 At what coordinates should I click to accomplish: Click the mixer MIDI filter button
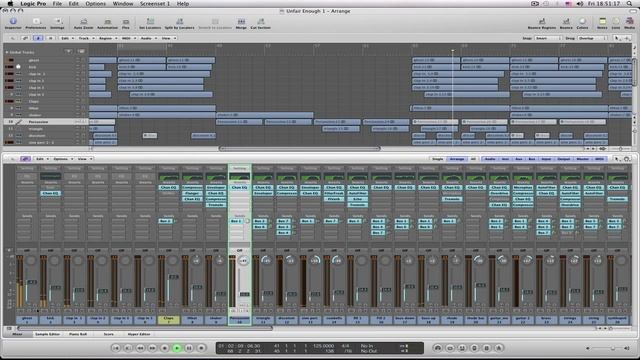[x=599, y=159]
